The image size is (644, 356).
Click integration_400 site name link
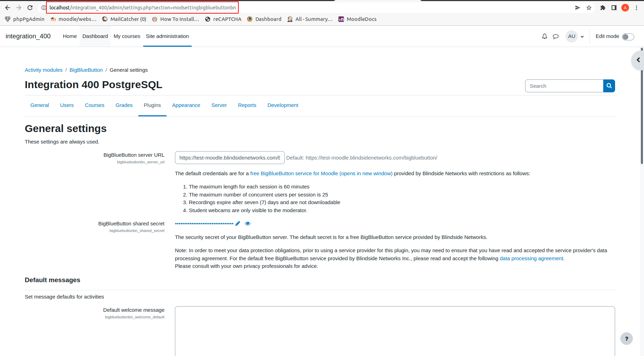(x=28, y=36)
